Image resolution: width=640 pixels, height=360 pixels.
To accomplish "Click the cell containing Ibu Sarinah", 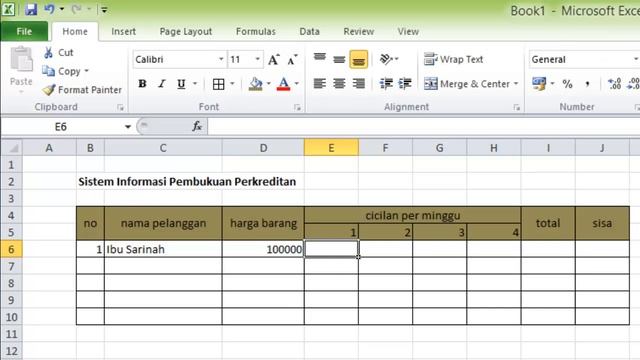I will pos(163,249).
